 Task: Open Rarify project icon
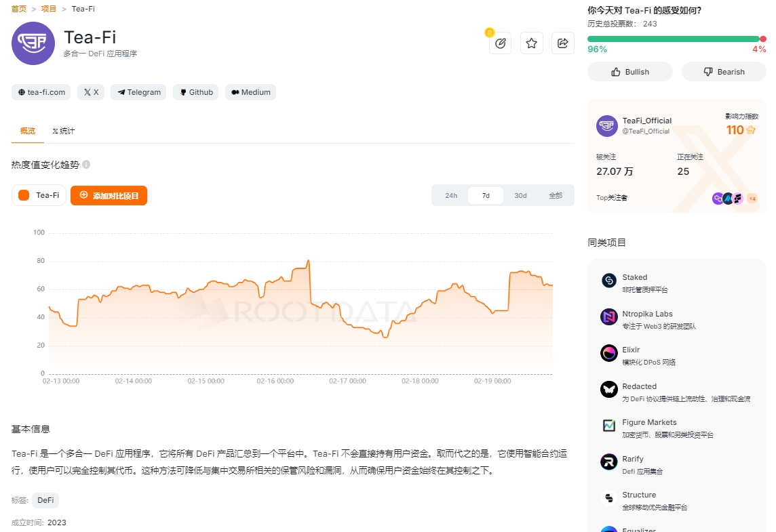click(x=608, y=462)
